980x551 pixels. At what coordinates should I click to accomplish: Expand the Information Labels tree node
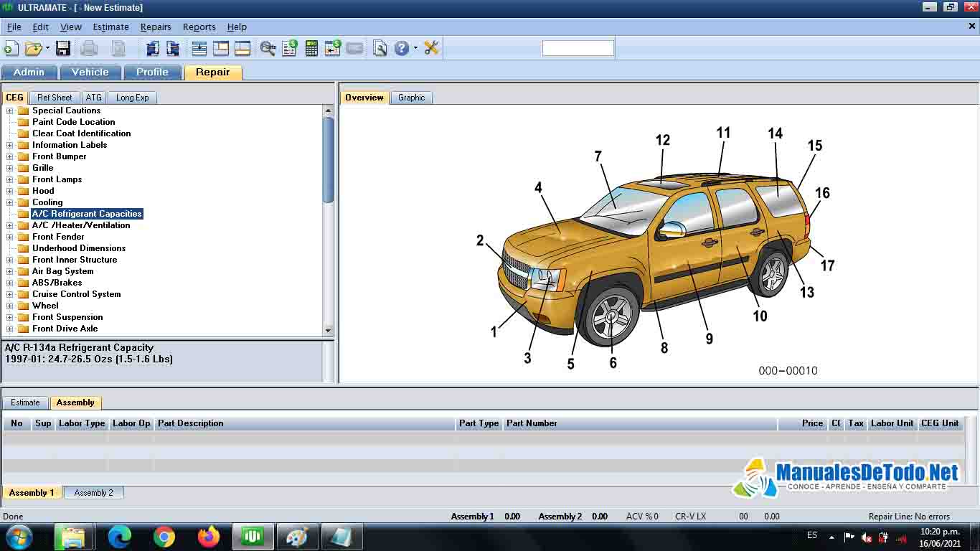point(9,145)
